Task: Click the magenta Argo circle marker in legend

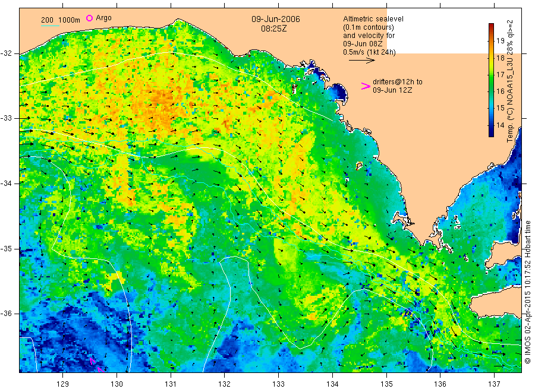Action: [89, 18]
